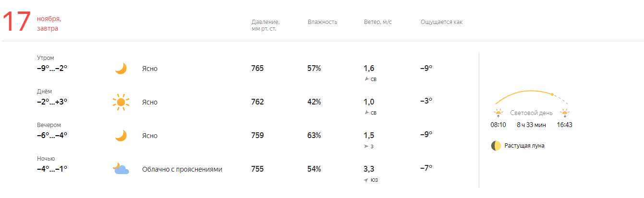This screenshot has width=644, height=198.
Task: Click the evening crescent moon weather icon
Action: (121, 136)
